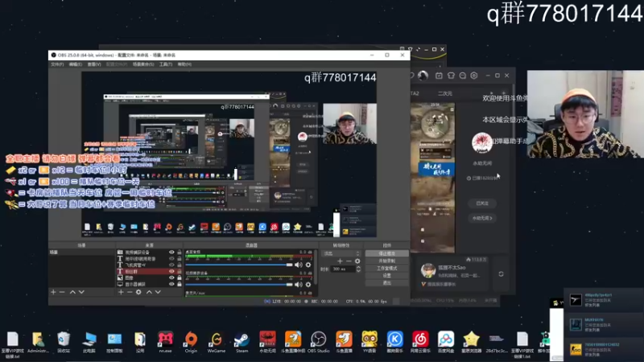Open OBS Studio desktop shortcut

pyautogui.click(x=318, y=343)
